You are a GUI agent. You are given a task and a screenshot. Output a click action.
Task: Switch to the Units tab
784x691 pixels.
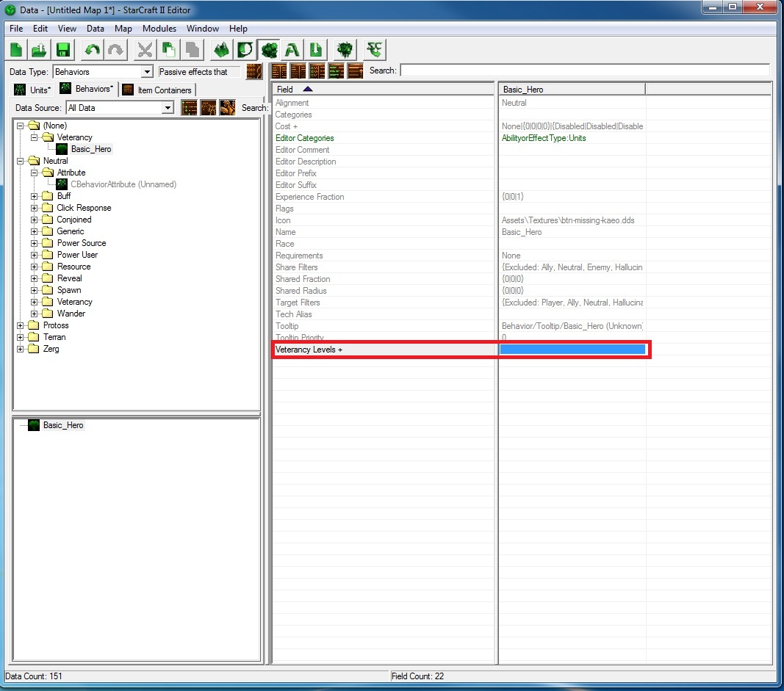click(x=32, y=90)
